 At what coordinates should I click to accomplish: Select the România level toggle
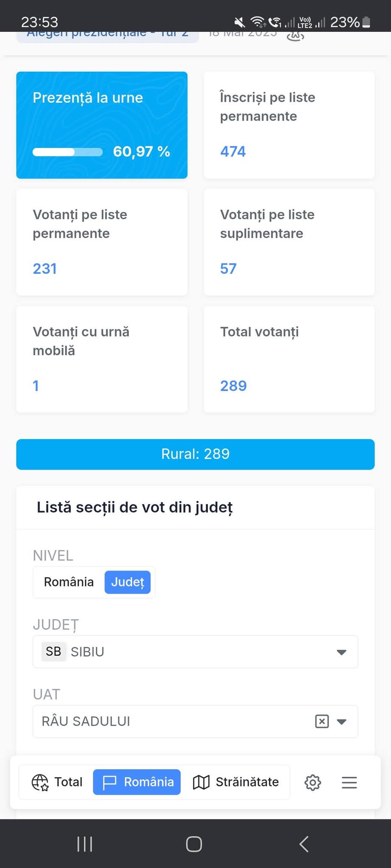[69, 582]
